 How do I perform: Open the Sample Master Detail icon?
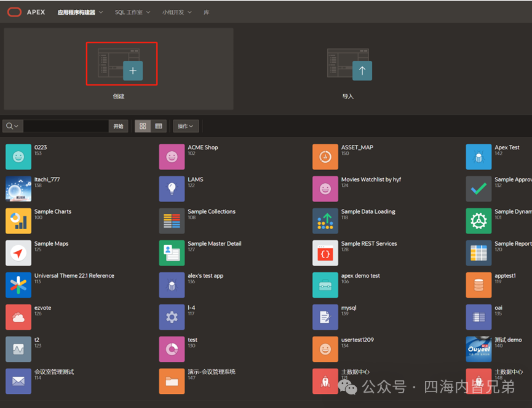tap(172, 253)
